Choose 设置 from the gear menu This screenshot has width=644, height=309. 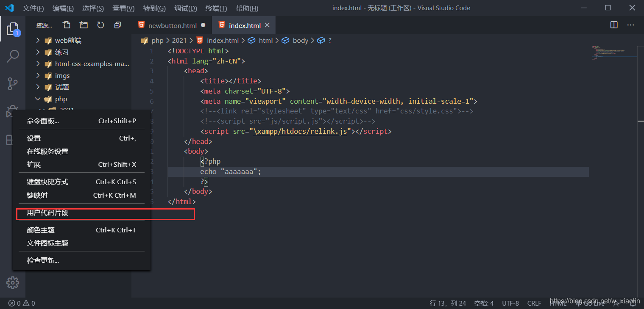click(81, 138)
